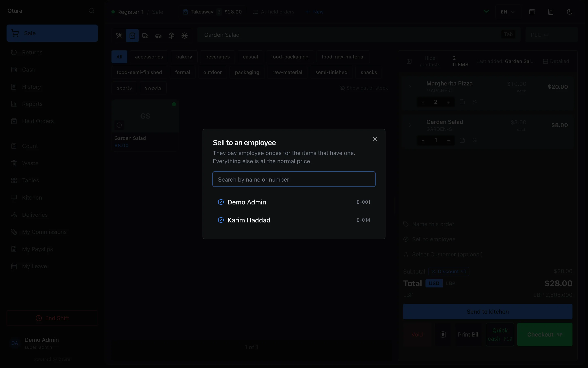Screen dimensions: 588x368
Task: Toggle dark mode moon icon
Action: click(x=570, y=12)
